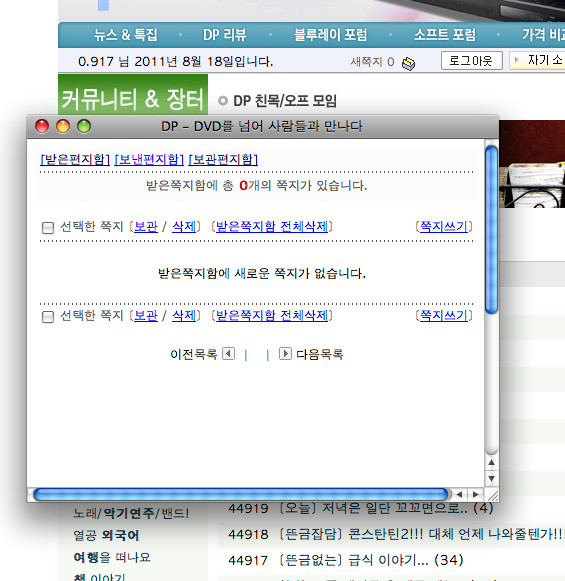Click the popup window resize grip
This screenshot has width=565, height=581.
(x=492, y=495)
